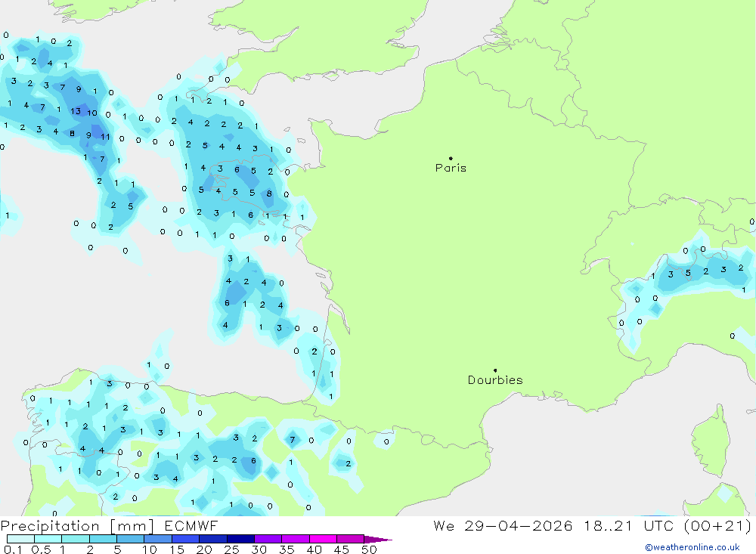756x554 pixels.
Task: Click the legend scale label '25'
Action: coord(232,549)
